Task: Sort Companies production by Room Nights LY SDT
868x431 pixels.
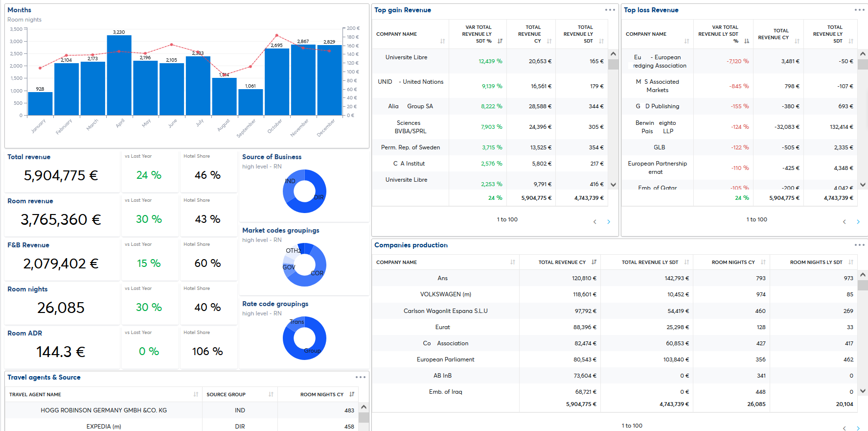Action: click(851, 262)
